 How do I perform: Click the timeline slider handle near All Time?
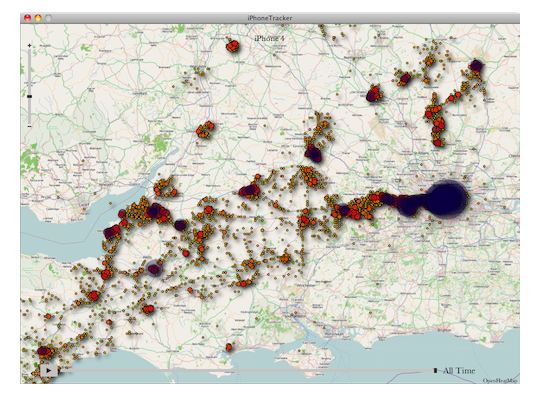[x=435, y=370]
